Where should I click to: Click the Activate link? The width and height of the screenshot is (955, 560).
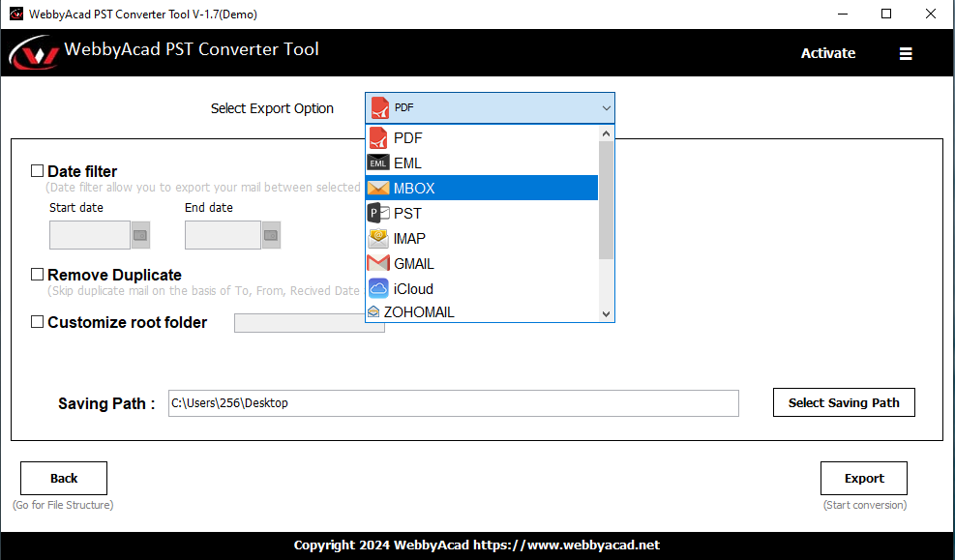coord(827,53)
